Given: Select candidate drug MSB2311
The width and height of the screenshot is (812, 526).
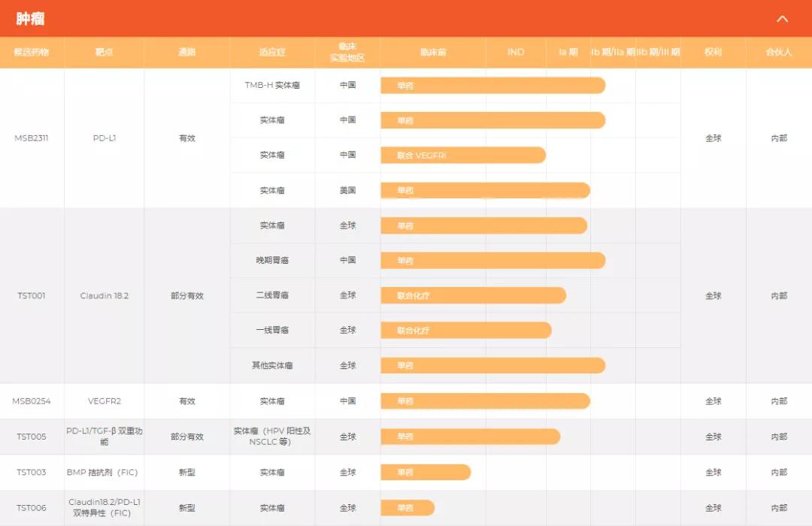Looking at the screenshot, I should (32, 138).
